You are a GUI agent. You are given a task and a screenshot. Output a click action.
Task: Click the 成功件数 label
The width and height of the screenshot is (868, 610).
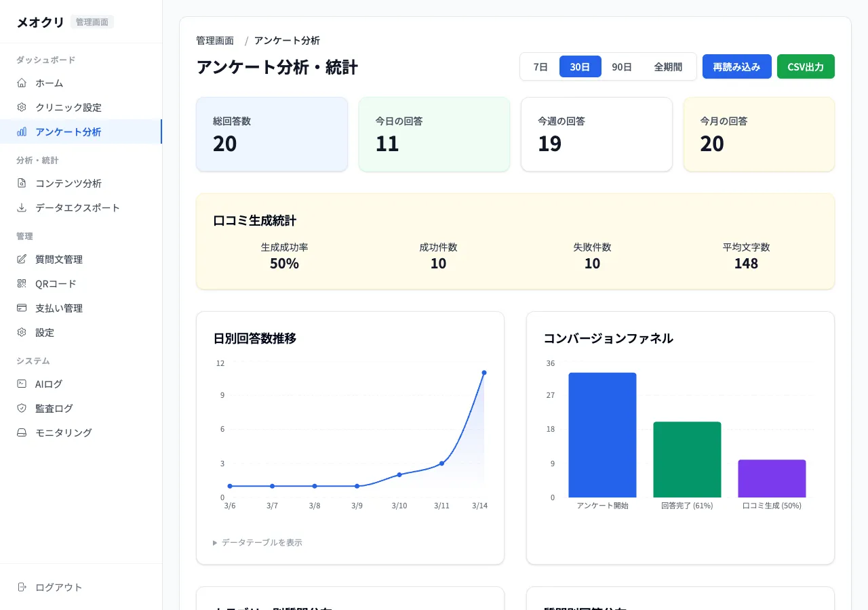tap(438, 247)
